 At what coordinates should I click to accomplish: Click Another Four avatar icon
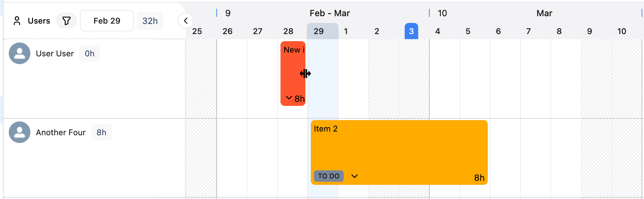20,132
